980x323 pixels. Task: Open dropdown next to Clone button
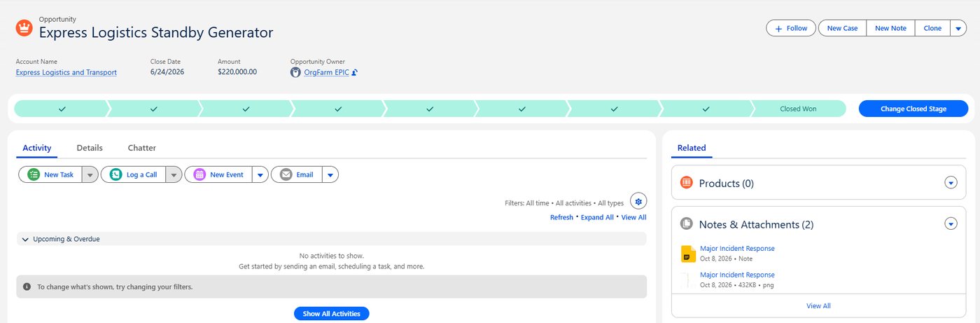(x=958, y=28)
